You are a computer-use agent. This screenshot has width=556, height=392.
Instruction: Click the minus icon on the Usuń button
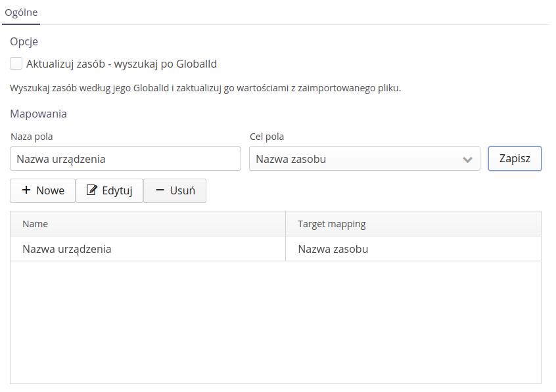tap(160, 190)
